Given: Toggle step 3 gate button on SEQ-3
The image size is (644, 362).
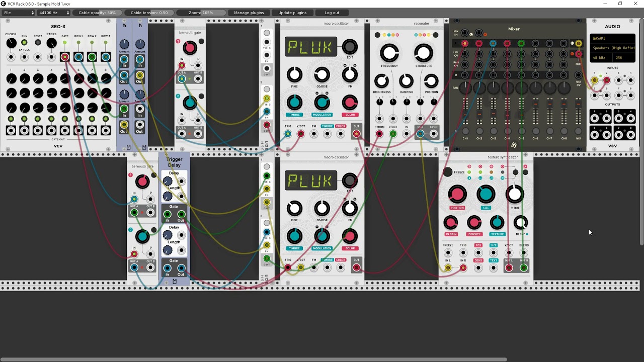Looking at the screenshot, I should click(38, 119).
